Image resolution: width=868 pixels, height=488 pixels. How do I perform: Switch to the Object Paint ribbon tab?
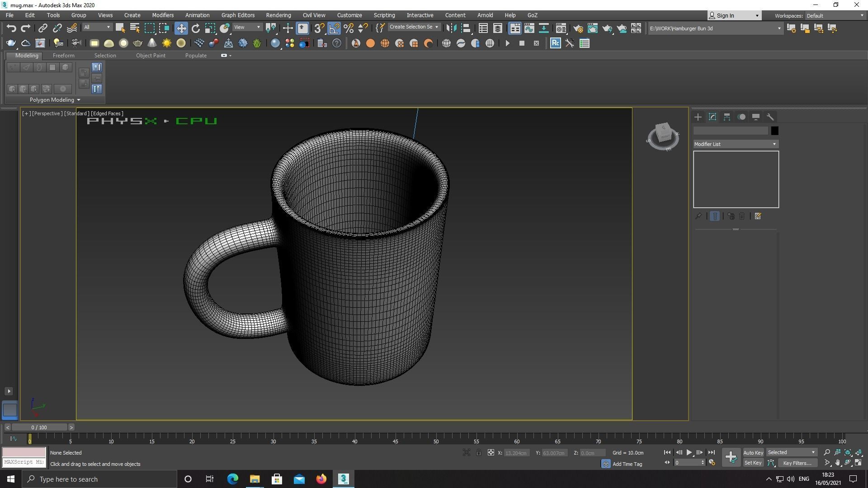(151, 56)
